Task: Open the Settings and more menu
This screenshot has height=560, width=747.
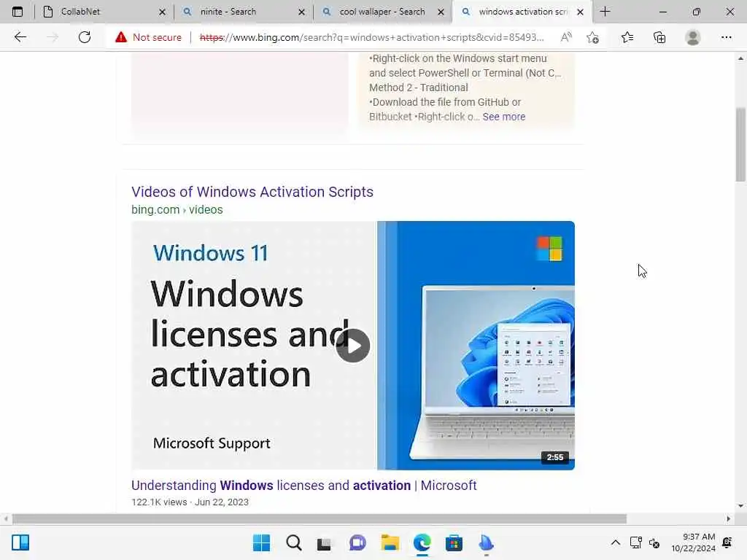Action: [x=726, y=37]
